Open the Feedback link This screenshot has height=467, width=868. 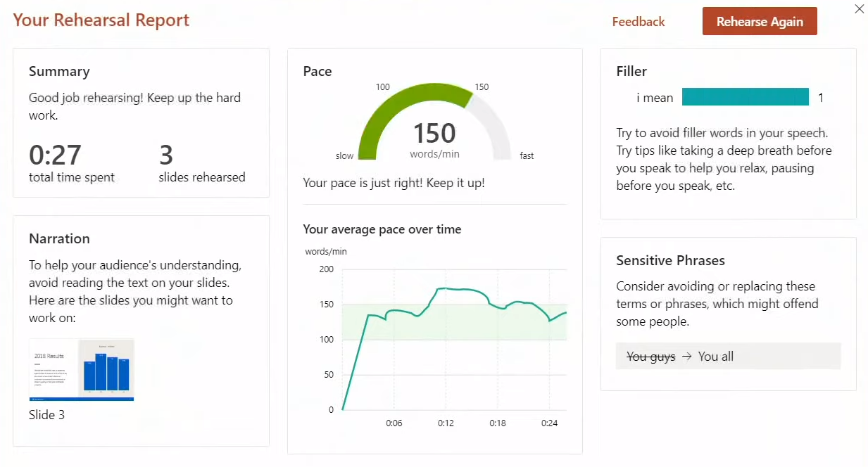click(638, 22)
